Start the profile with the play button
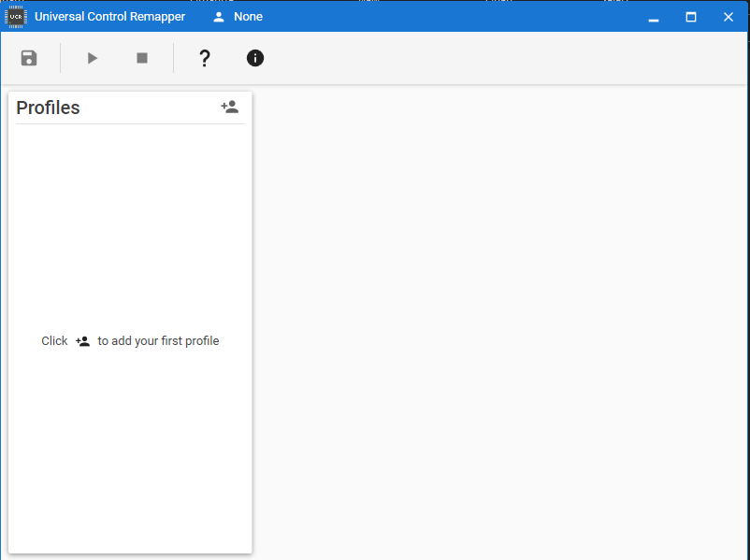Screen dimensions: 750x560 point(93,58)
